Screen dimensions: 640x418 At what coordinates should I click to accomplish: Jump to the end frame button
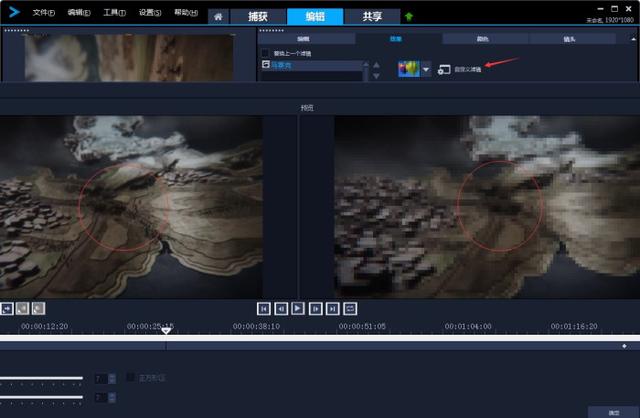pyautogui.click(x=333, y=309)
